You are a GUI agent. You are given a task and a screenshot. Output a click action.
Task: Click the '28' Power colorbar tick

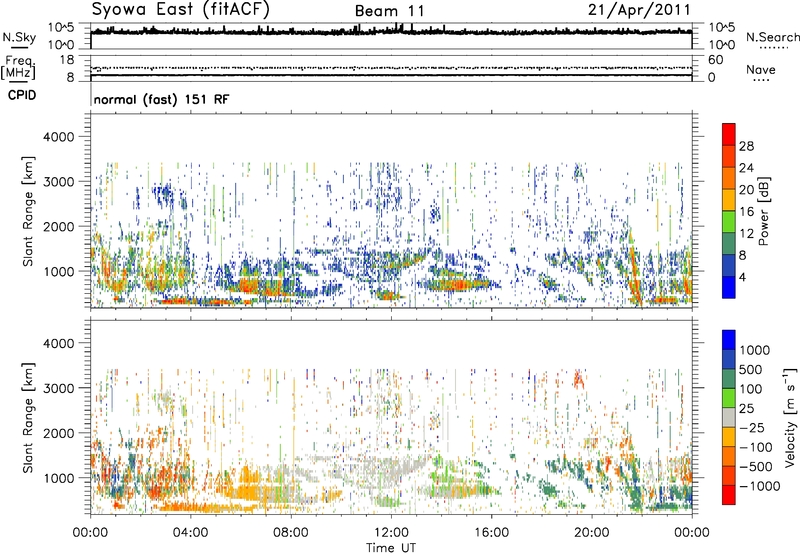click(746, 146)
